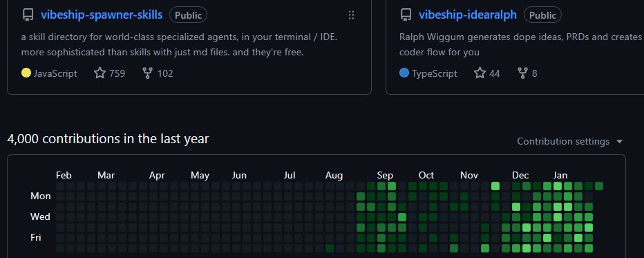The image size is (644, 258).
Task: Click the Jun month label on graph
Action: pyautogui.click(x=239, y=176)
